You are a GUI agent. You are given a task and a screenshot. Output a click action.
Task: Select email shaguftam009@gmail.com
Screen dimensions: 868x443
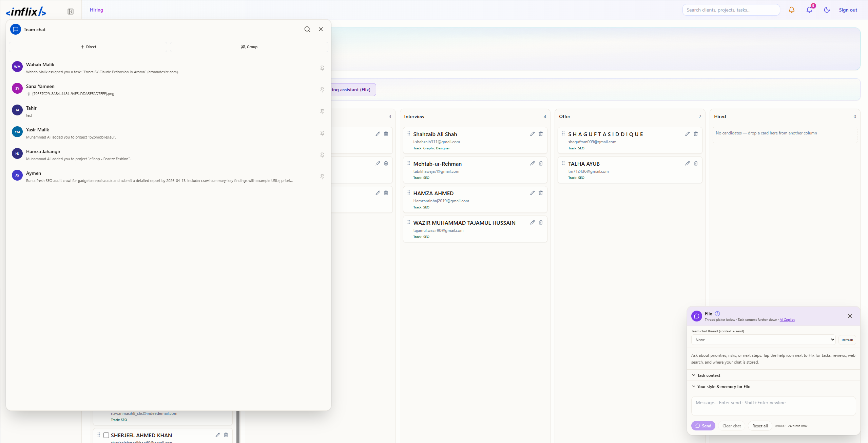592,142
